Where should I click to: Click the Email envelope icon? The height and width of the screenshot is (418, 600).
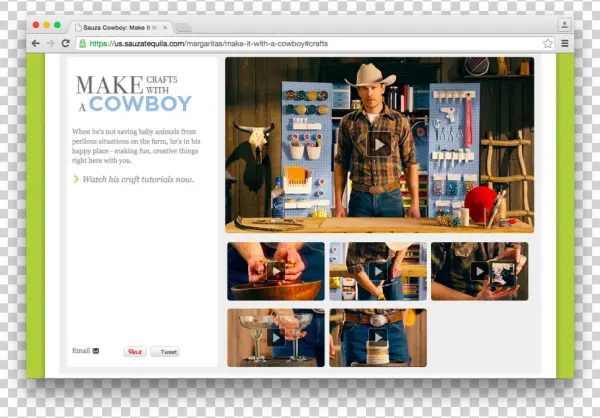click(x=96, y=351)
